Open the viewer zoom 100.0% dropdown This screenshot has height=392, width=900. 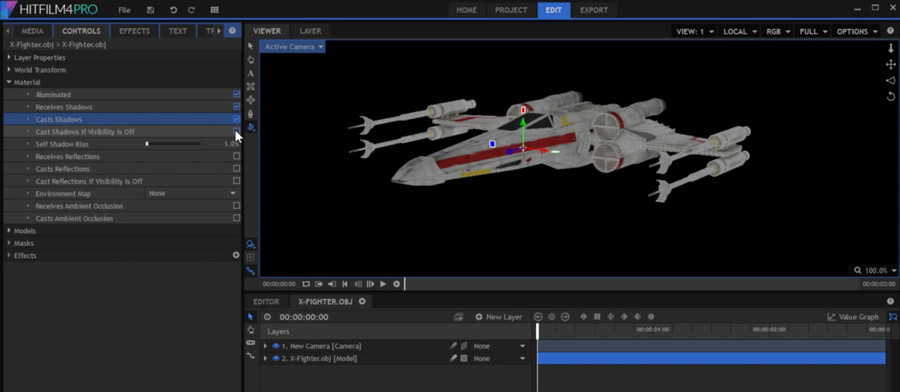pos(874,270)
